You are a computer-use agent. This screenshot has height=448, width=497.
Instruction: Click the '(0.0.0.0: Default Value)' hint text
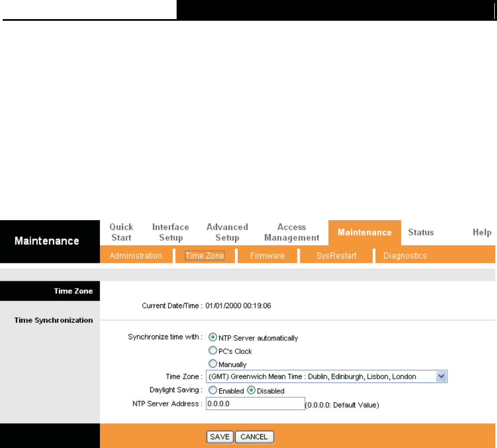(342, 405)
